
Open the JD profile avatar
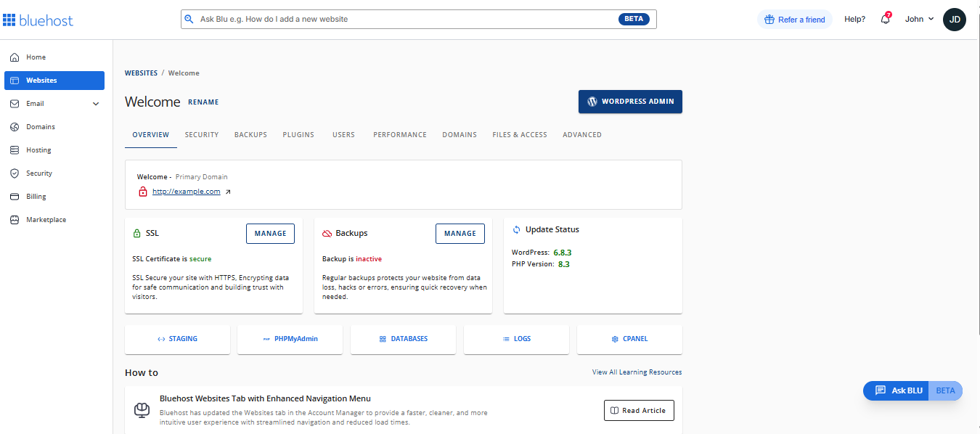pos(955,19)
